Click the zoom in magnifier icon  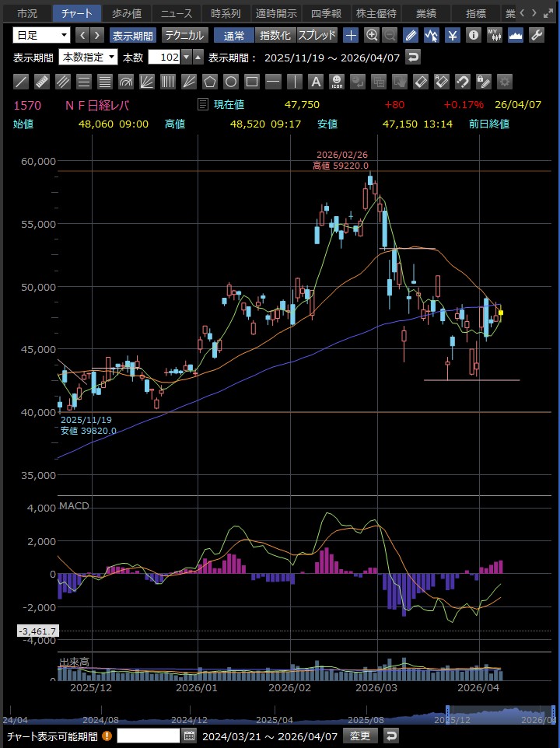coord(372,35)
